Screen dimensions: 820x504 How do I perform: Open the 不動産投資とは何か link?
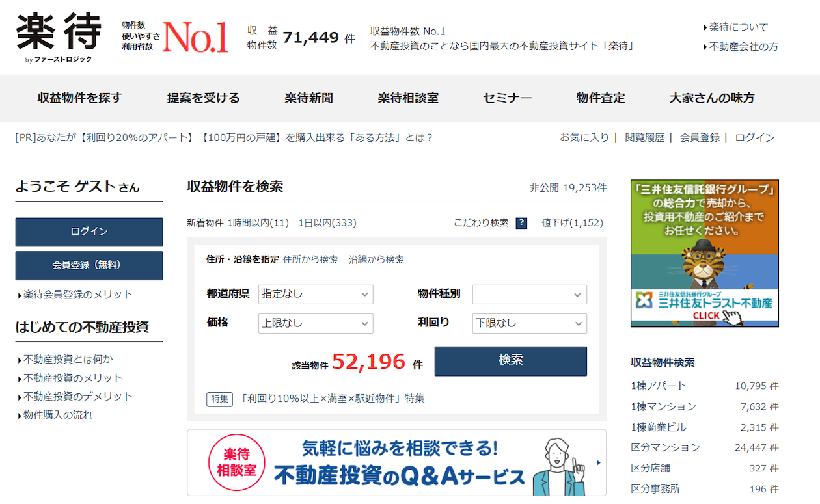68,359
